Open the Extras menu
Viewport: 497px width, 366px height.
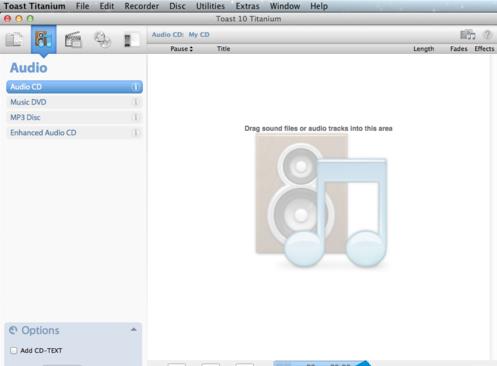point(247,6)
